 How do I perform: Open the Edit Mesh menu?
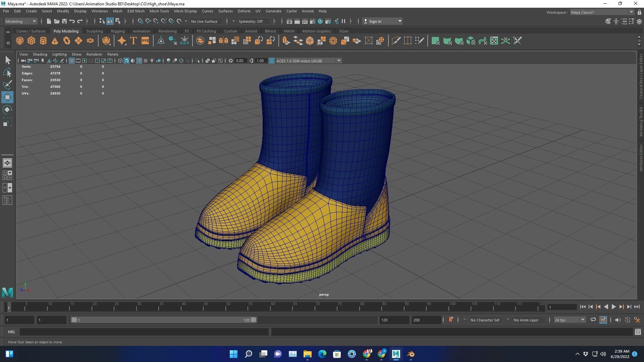click(x=136, y=11)
